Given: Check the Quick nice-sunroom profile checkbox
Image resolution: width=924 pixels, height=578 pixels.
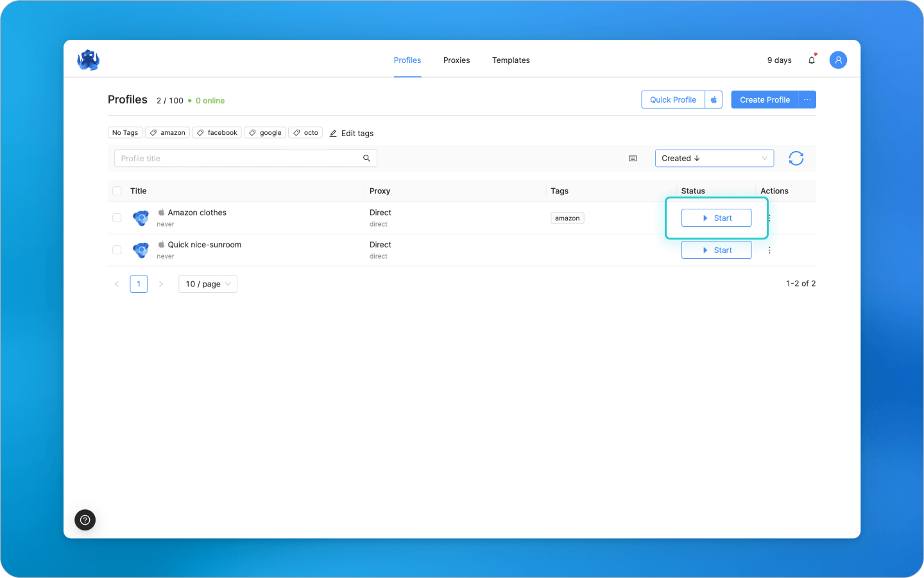Looking at the screenshot, I should [x=117, y=250].
